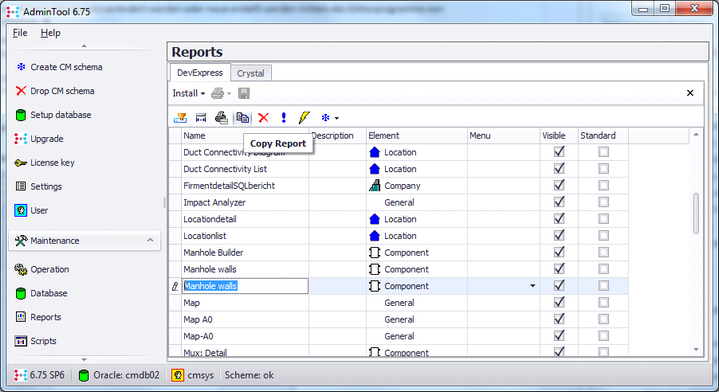Open the Menu dropdown in selected Manhole walls row
Image resolution: width=719 pixels, height=392 pixels.
532,286
